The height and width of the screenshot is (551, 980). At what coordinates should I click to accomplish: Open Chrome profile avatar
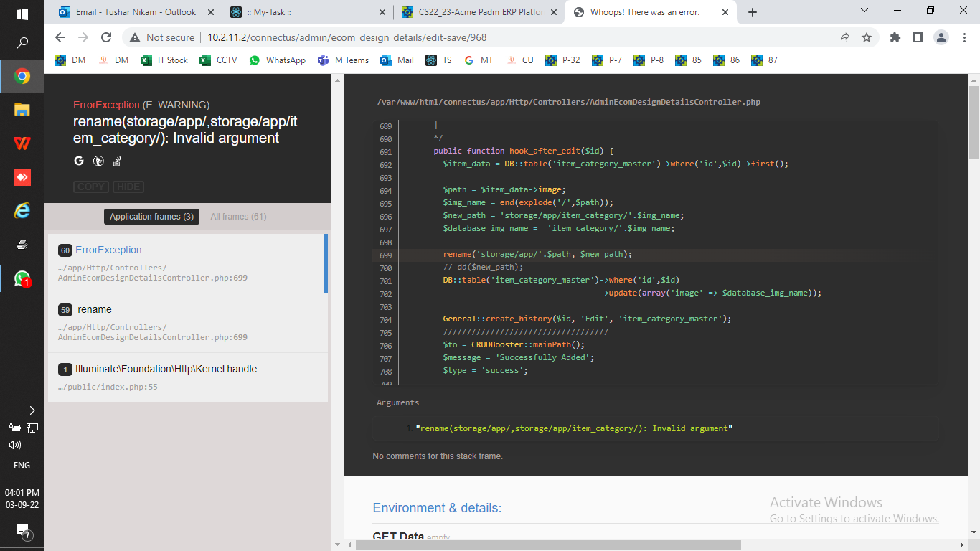coord(941,37)
